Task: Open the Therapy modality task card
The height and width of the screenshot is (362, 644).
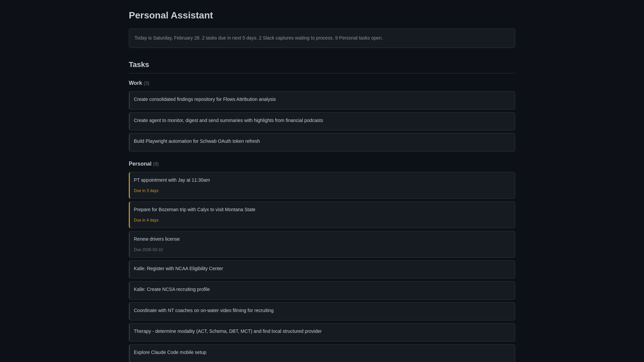Action: [227, 331]
